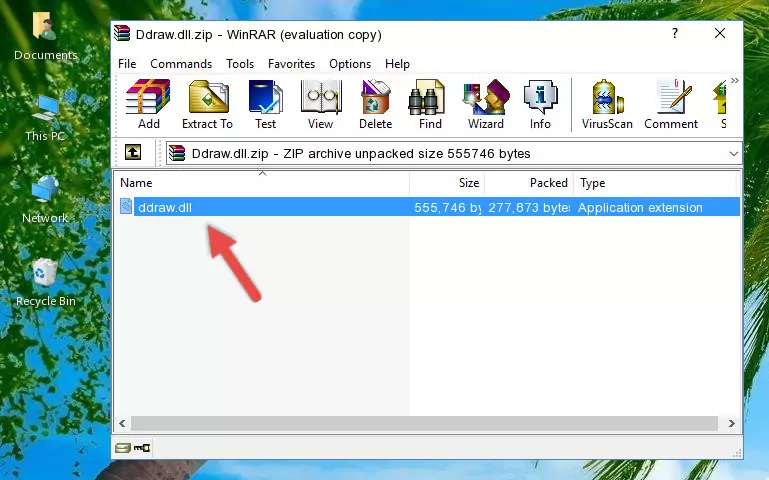
Task: Launch the Wizard tool
Action: click(x=486, y=104)
